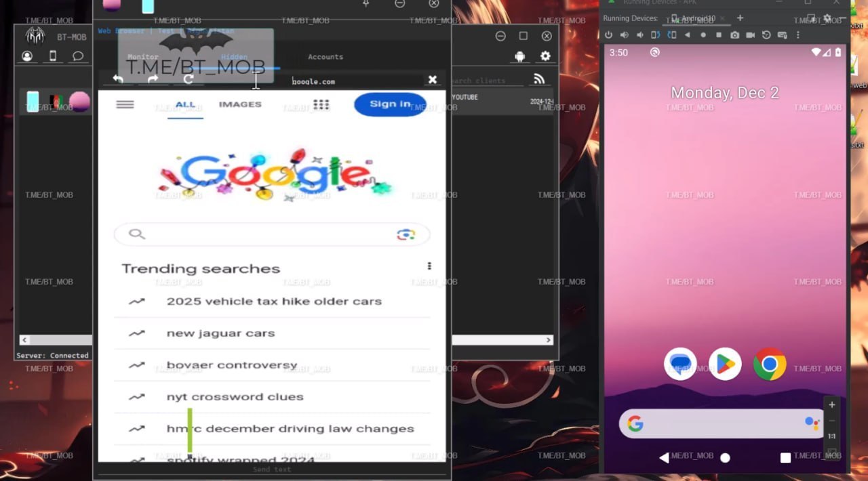Click the Google Sign in button

click(390, 104)
